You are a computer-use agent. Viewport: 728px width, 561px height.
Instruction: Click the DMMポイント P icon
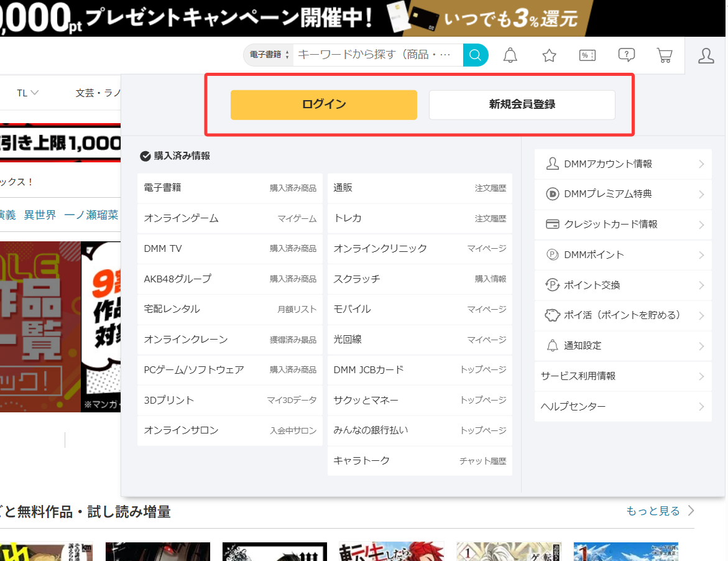pos(552,254)
